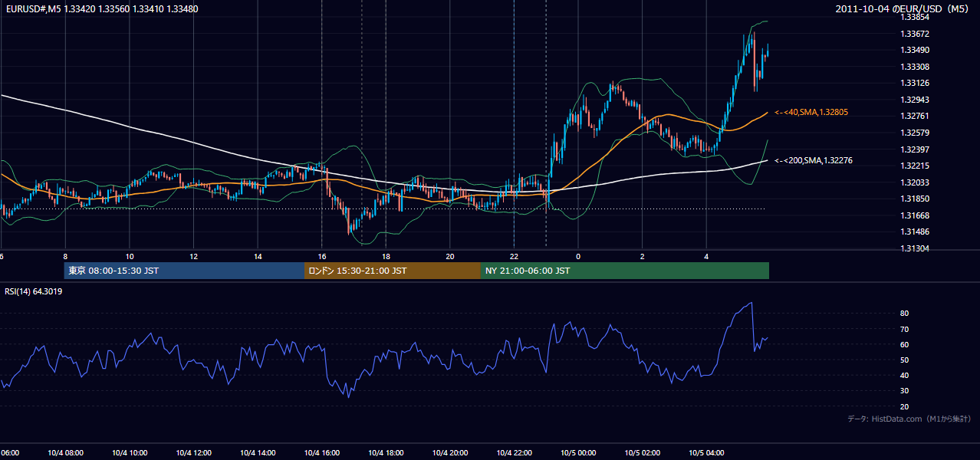Screen dimensions: 980x460
Task: Click price axis value 1.33126
Action: tap(915, 84)
